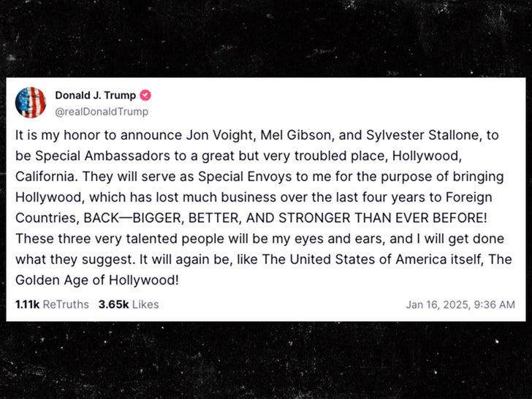Click the Jan 16, 2025 timestamp
Viewport: 532px width, 399px height.
[x=460, y=304]
